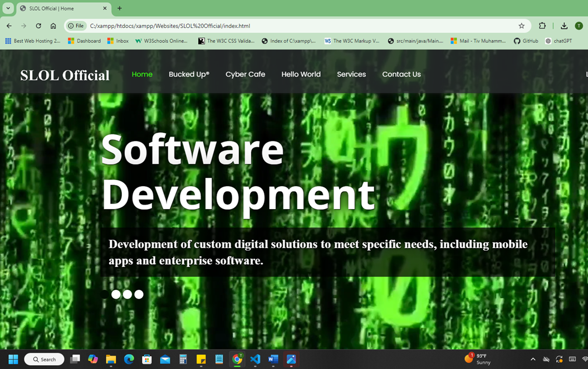
Task: Open the W3Schools Online bookmark
Action: click(x=161, y=41)
